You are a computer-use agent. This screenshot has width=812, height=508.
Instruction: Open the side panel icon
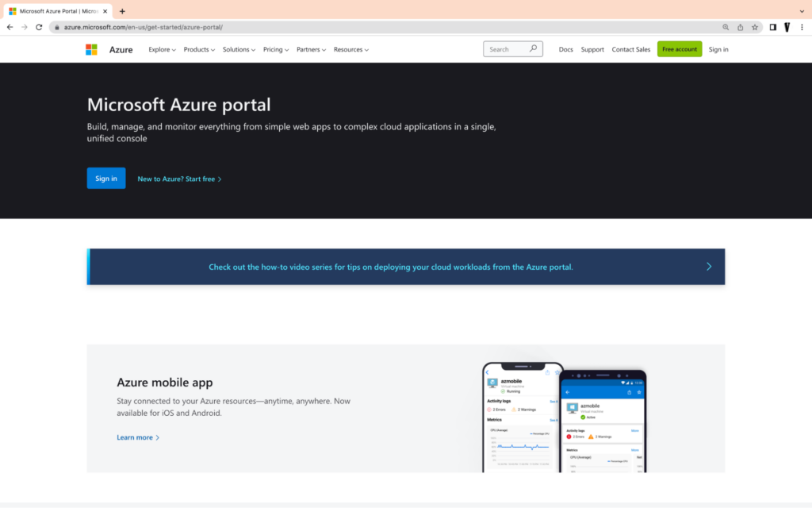pos(773,27)
